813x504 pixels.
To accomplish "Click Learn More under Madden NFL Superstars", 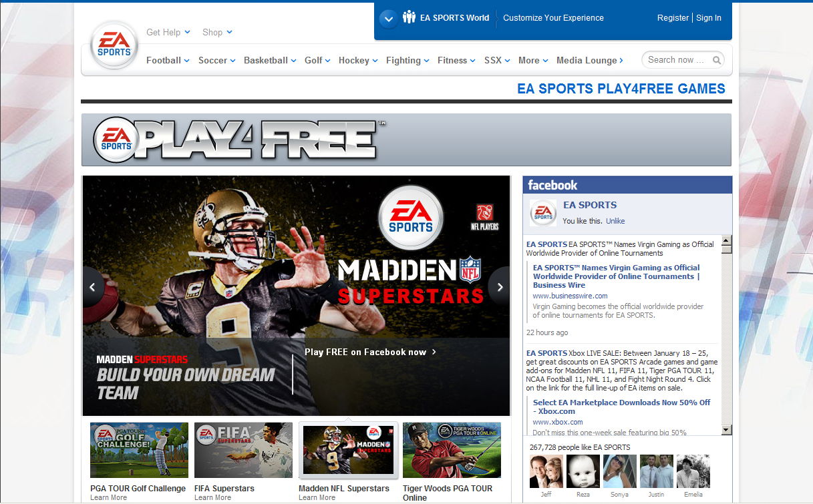I will point(317,497).
